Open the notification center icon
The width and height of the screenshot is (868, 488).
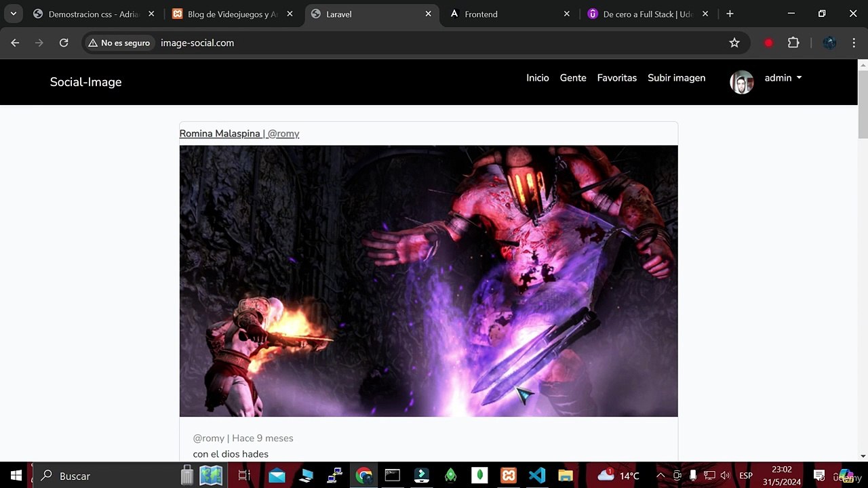pyautogui.click(x=819, y=476)
